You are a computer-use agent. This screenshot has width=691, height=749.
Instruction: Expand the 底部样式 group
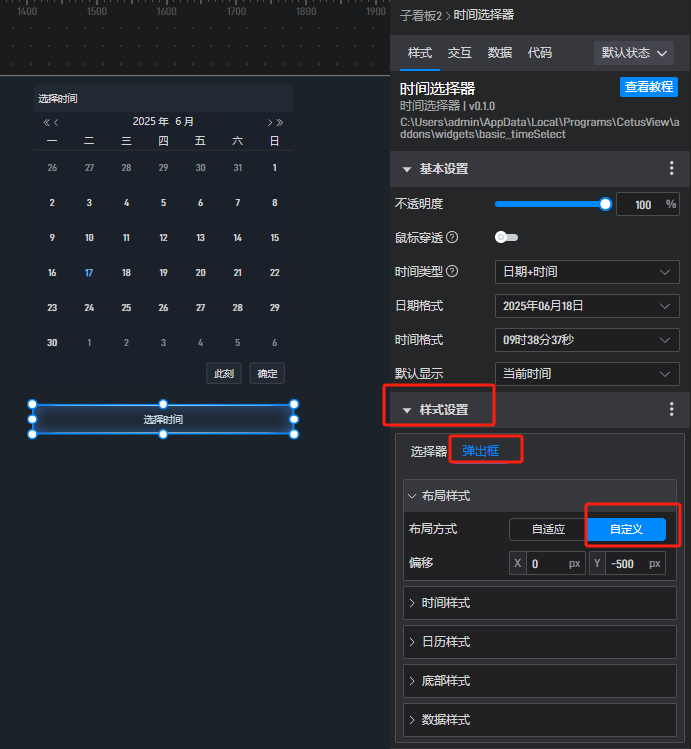click(x=540, y=681)
